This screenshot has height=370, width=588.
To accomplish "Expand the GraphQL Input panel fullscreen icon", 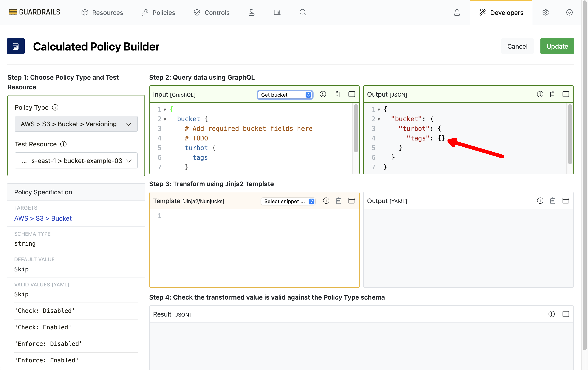I will click(352, 94).
